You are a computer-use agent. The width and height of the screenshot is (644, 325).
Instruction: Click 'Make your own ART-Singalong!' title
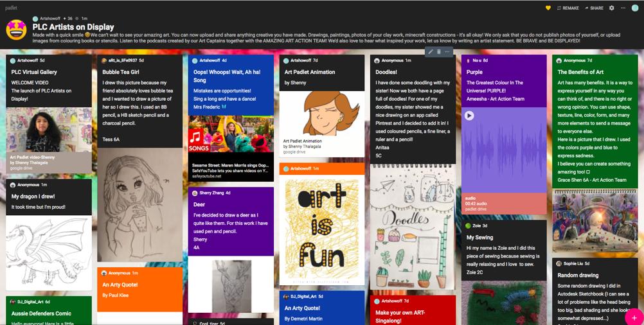[400, 317]
